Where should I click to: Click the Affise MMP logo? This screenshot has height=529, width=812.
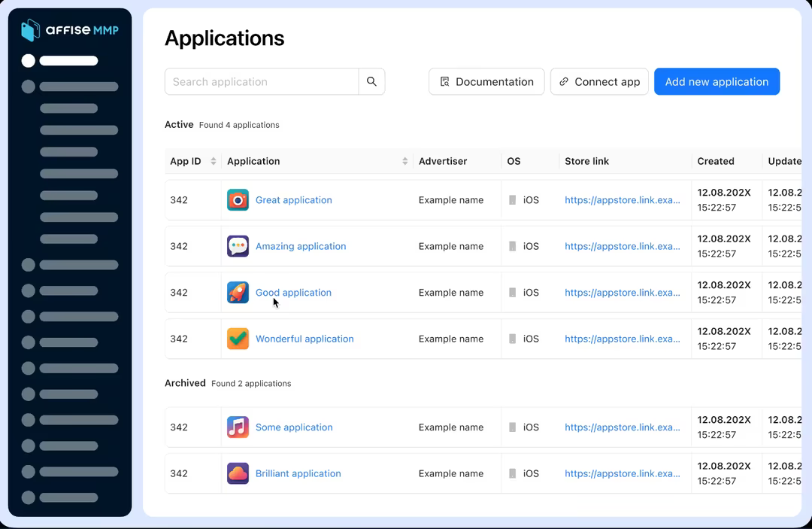coord(70,30)
